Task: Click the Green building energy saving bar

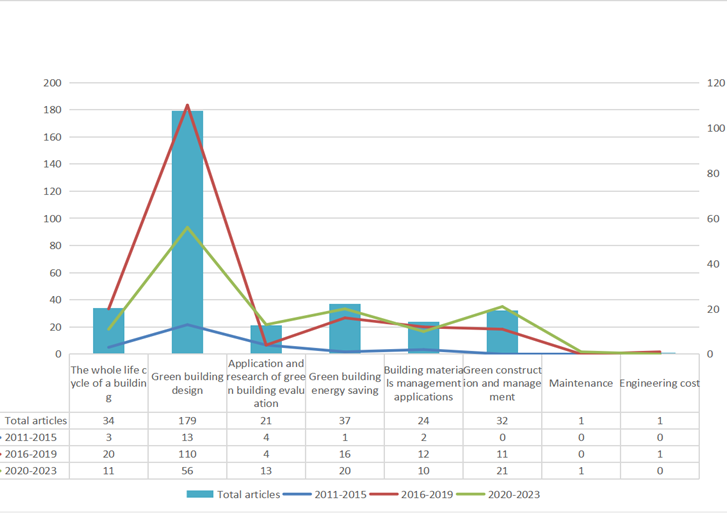Action: click(x=344, y=330)
